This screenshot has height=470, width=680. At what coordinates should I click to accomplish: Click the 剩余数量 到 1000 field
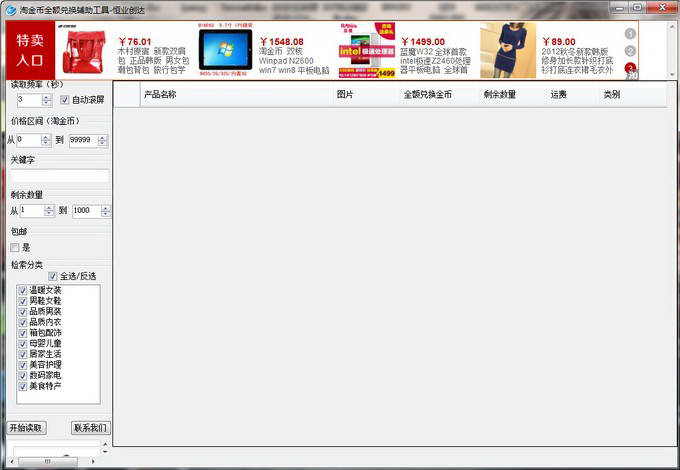tap(87, 211)
